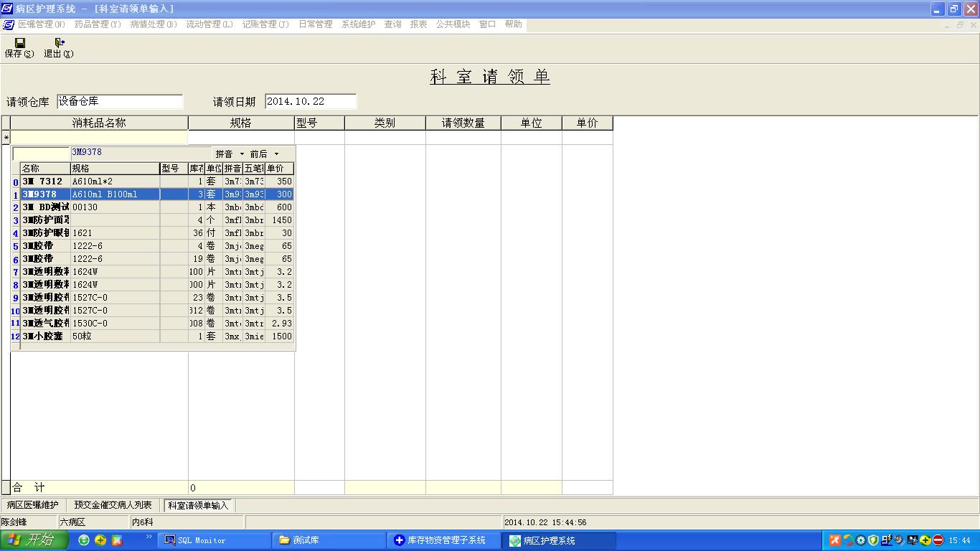
Task: Click the orange X tray icon
Action: (x=835, y=540)
